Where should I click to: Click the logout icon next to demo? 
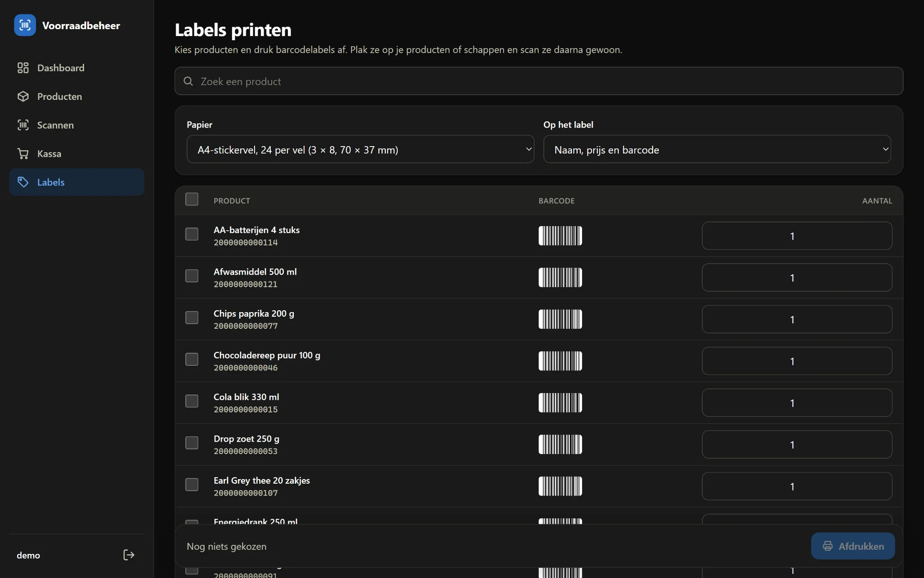(x=129, y=555)
